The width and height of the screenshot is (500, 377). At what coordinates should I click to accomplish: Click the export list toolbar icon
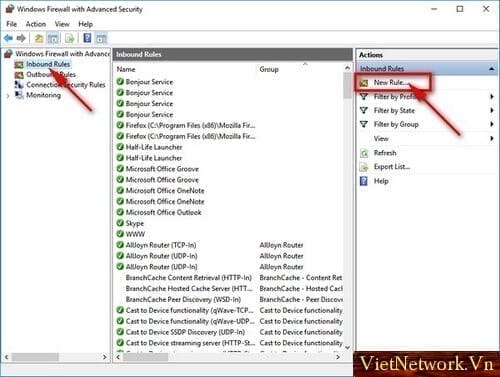click(70, 38)
